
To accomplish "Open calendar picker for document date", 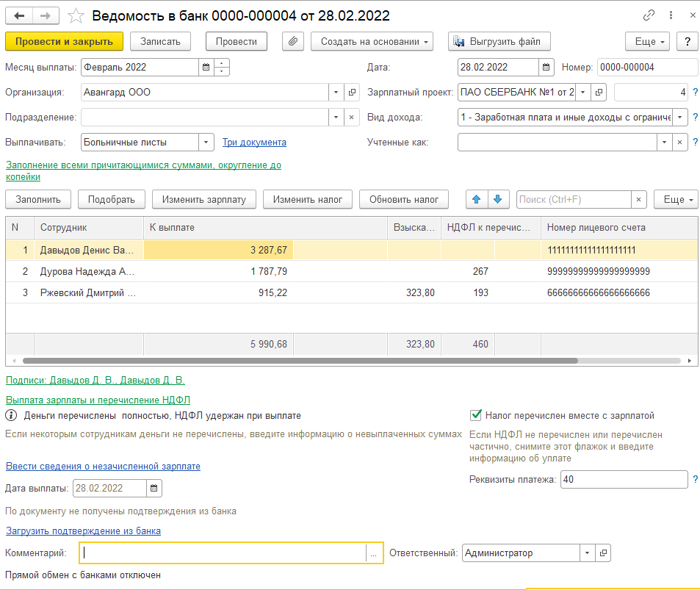I will 546,68.
